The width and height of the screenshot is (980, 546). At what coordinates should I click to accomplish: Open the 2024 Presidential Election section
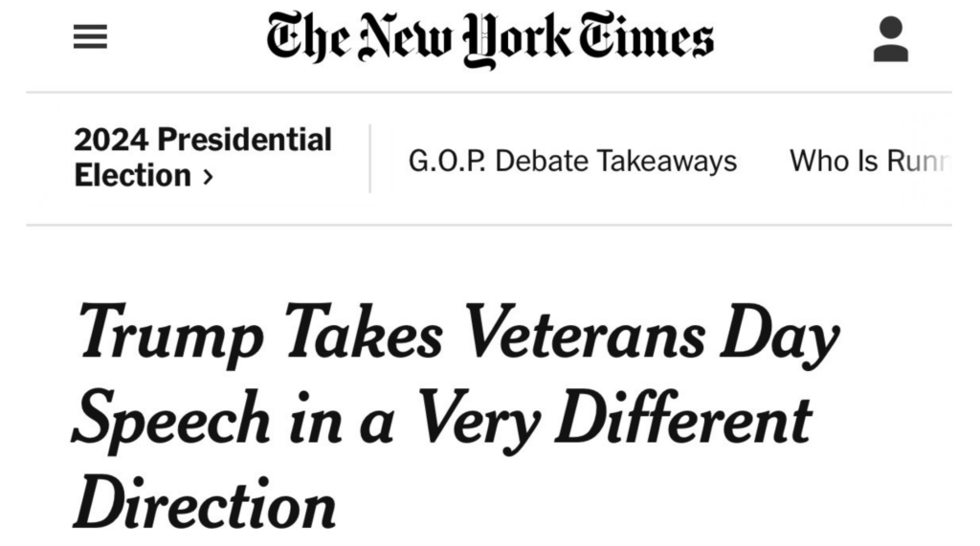pyautogui.click(x=202, y=158)
